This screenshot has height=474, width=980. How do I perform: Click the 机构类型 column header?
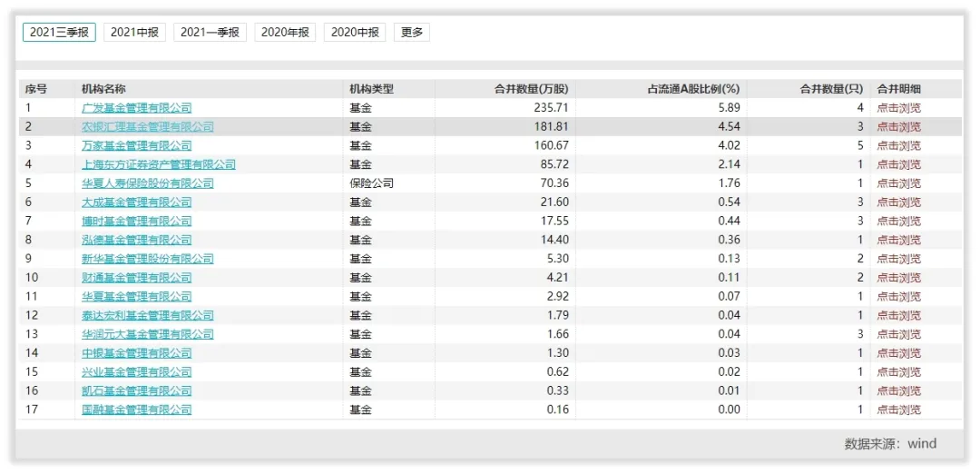tap(372, 89)
